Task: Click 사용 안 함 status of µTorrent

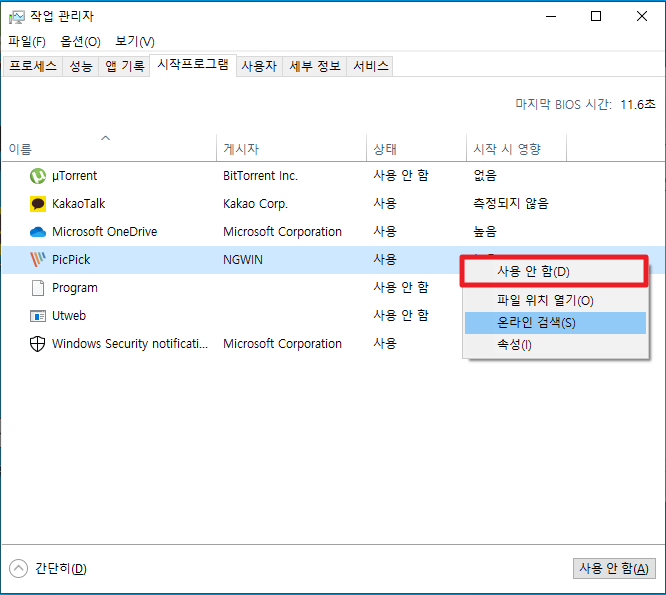Action: click(x=401, y=176)
